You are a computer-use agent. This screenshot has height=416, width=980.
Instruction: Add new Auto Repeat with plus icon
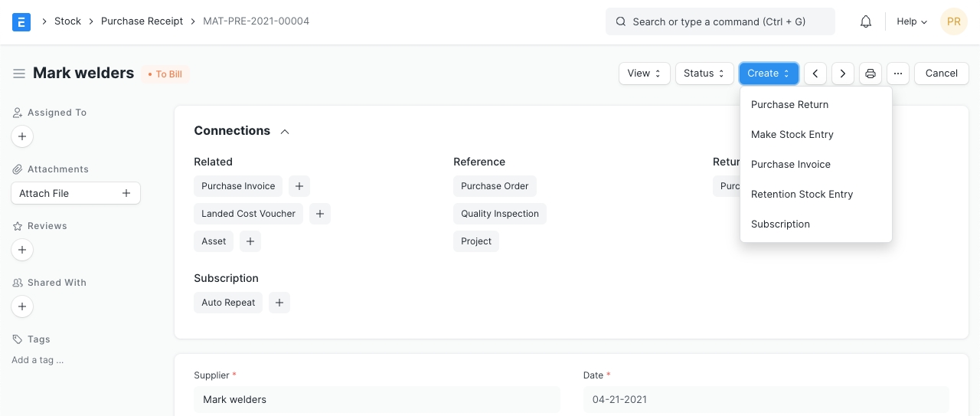pos(279,303)
